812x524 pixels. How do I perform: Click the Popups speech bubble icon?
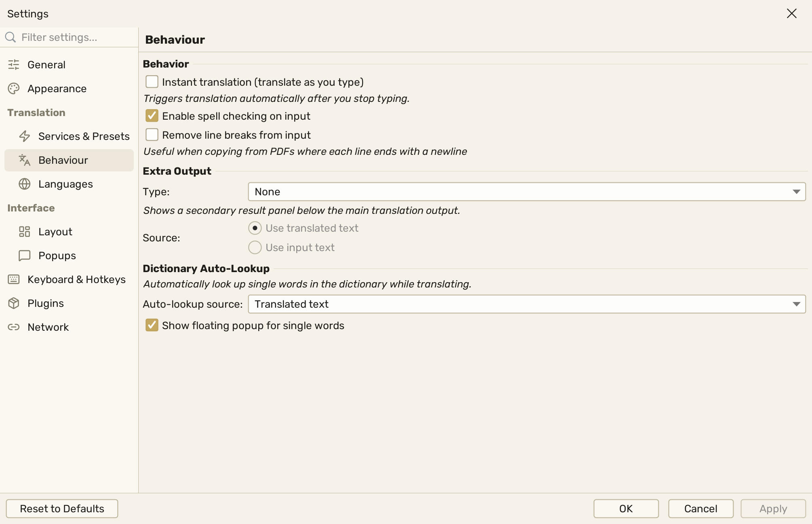click(x=25, y=256)
